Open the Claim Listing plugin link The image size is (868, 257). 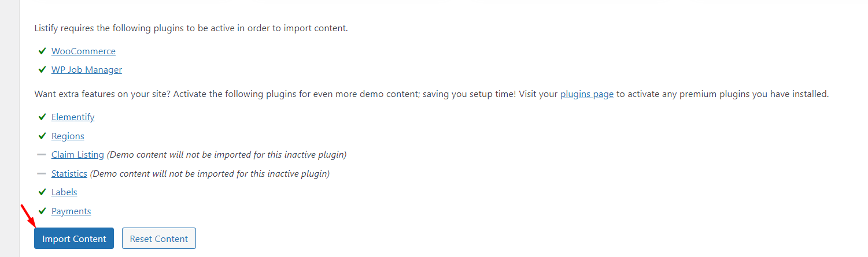(77, 155)
